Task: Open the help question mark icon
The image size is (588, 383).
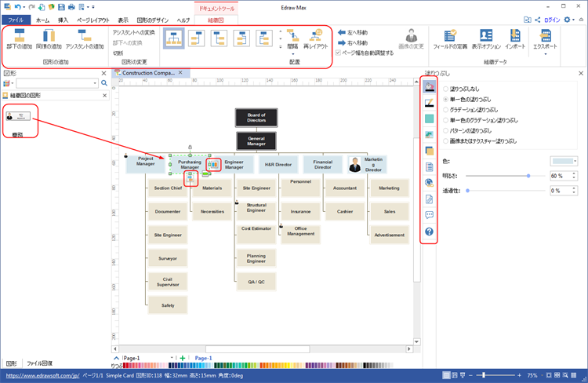Action: point(430,232)
